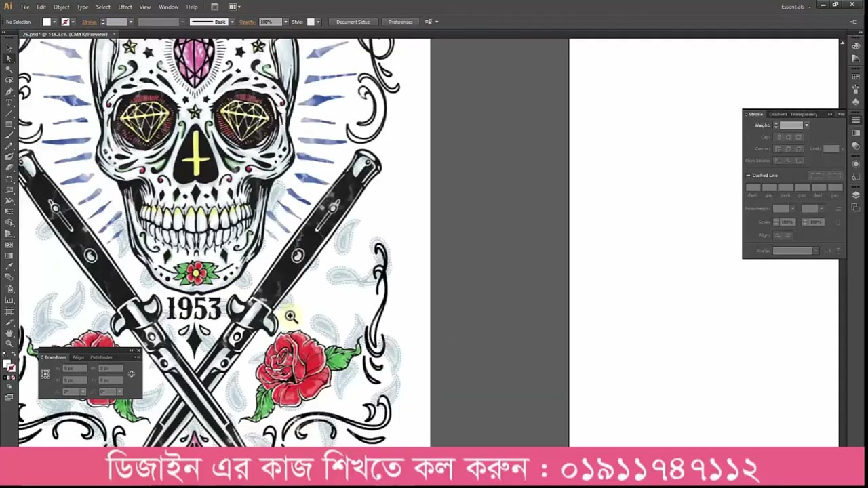Collapse the Stroke panel with double arrows
868x488 pixels.
[830, 114]
